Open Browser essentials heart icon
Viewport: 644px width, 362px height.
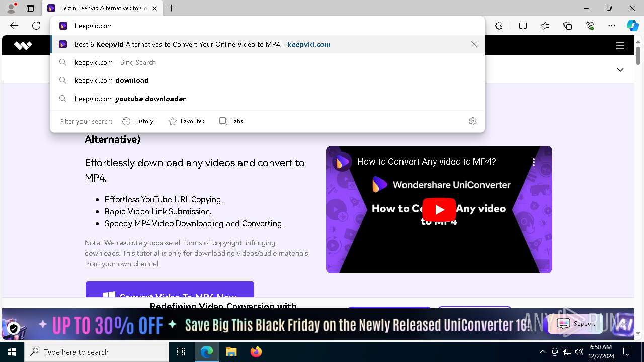pyautogui.click(x=590, y=26)
